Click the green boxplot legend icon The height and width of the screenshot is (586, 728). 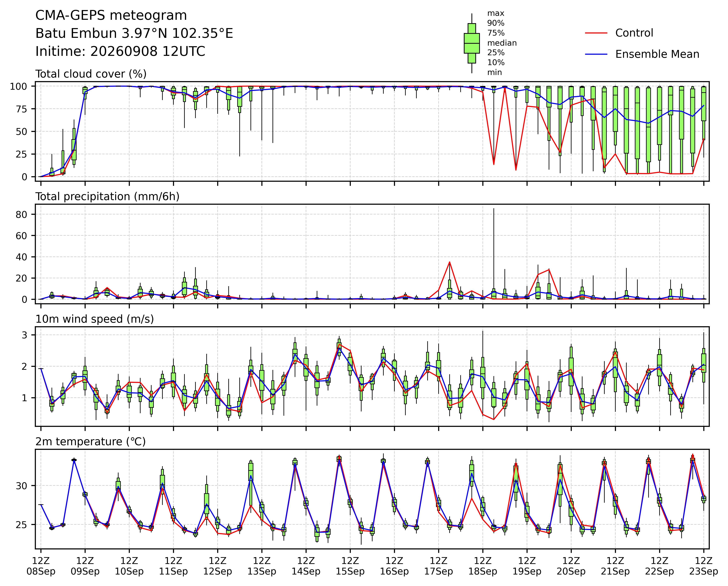(x=472, y=43)
